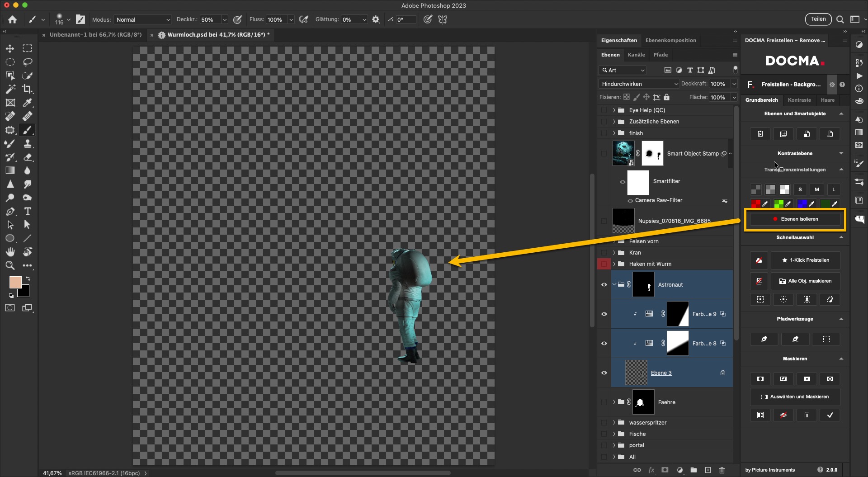868x477 pixels.
Task: Click the Nupsies layer thumbnail
Action: 623,221
